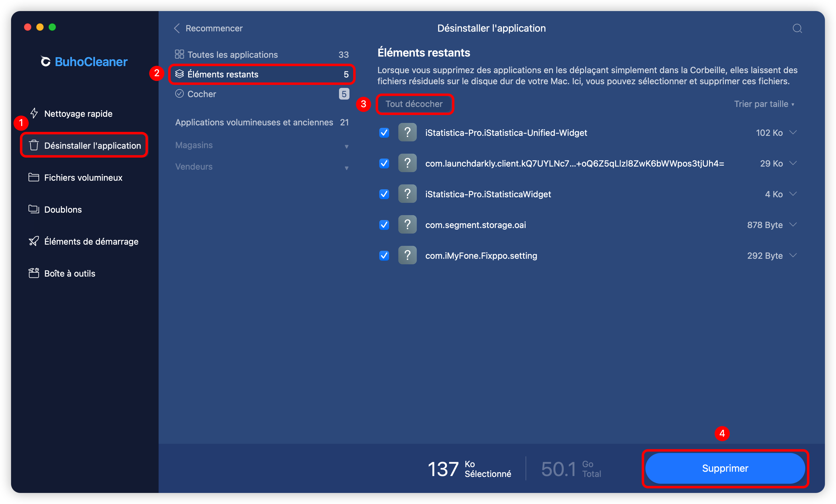Uncheck iStatistica-Pro.iStatisticaWidget checkbox
This screenshot has width=836, height=504.
tap(384, 194)
